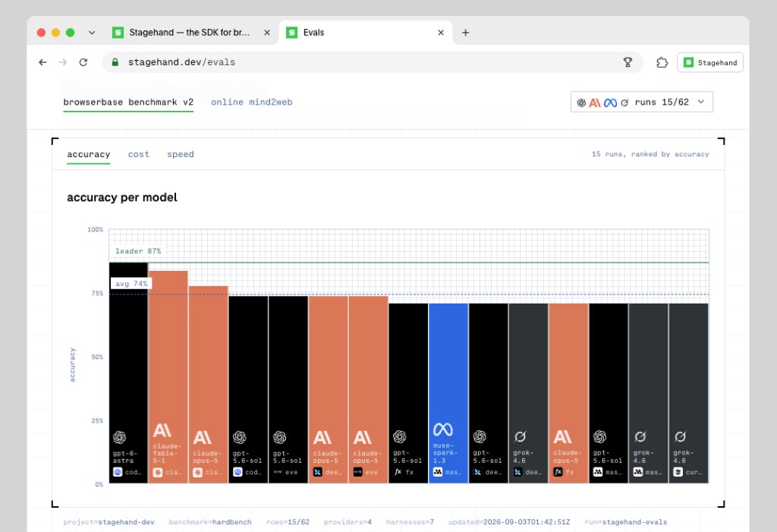Open the browser extensions puzzle icon

tap(662, 62)
